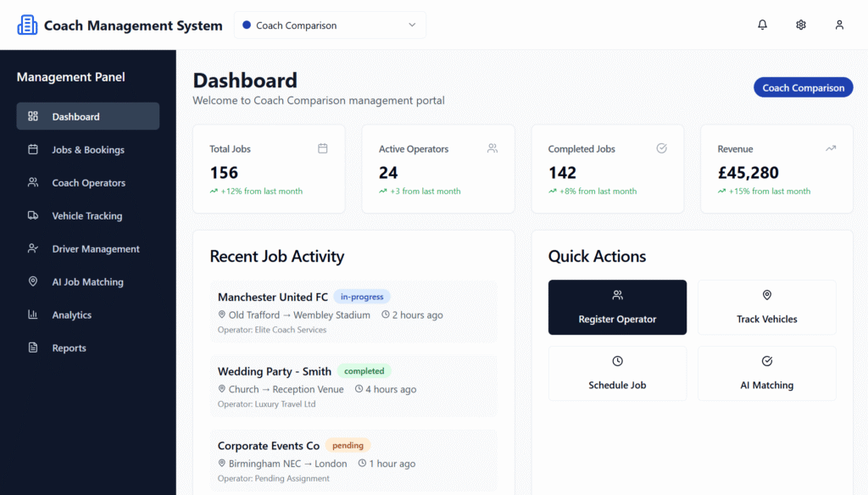Open Vehicle Tracking in sidebar
Screen dimensions: 868x495
point(88,216)
